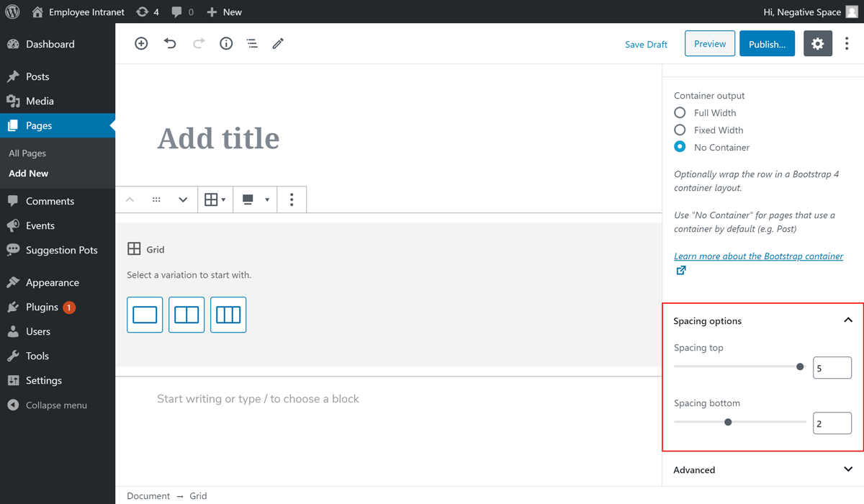864x504 pixels.
Task: Open the settings gear panel
Action: coord(817,44)
